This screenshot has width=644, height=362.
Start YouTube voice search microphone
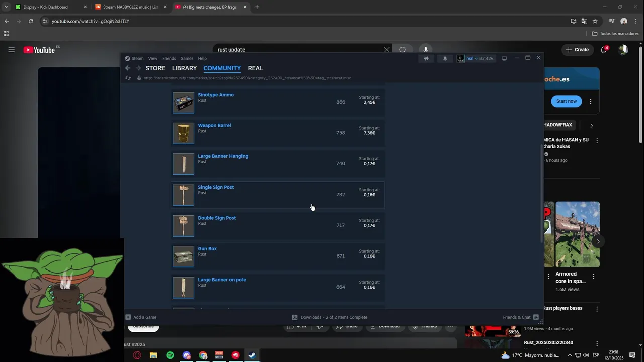point(426,50)
